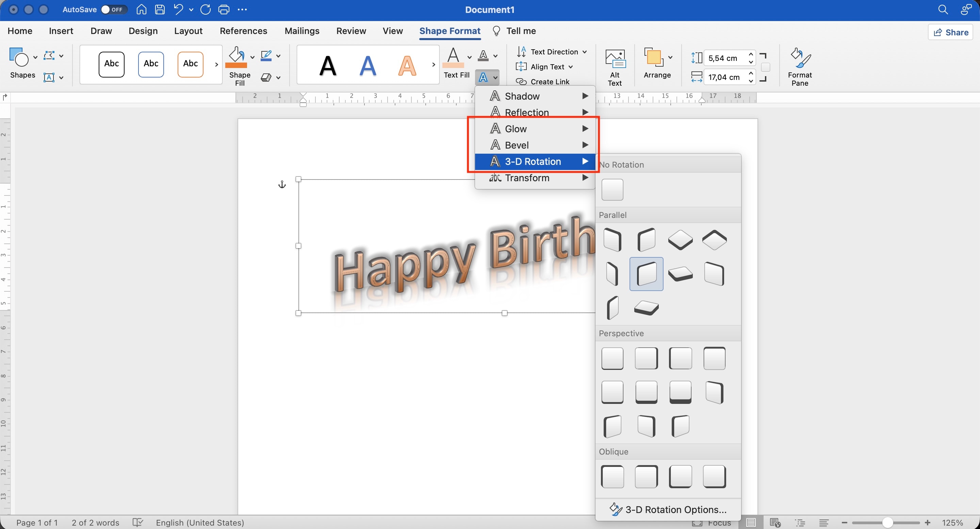Click the 2 of 2 words count
Image resolution: width=980 pixels, height=529 pixels.
click(96, 523)
